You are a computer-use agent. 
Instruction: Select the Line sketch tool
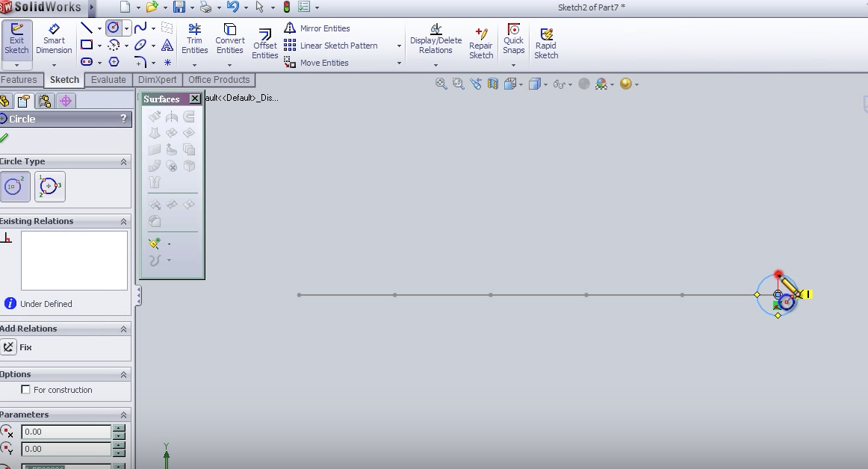87,28
